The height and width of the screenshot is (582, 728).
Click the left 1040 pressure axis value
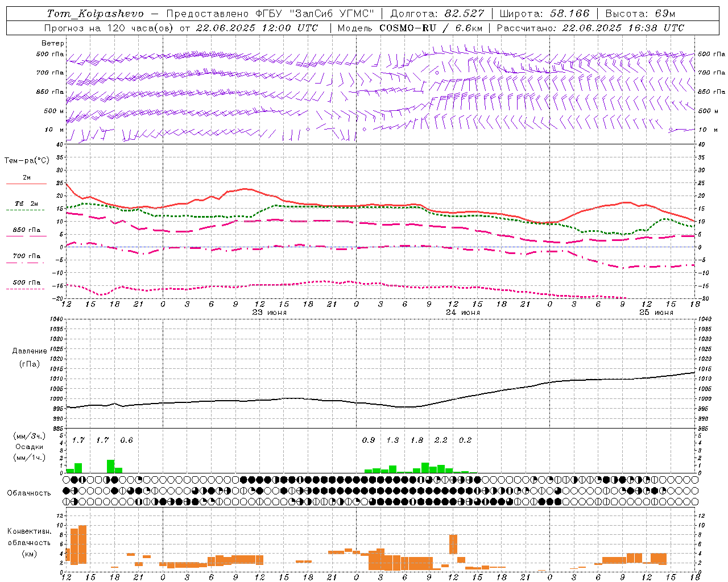coord(56,319)
